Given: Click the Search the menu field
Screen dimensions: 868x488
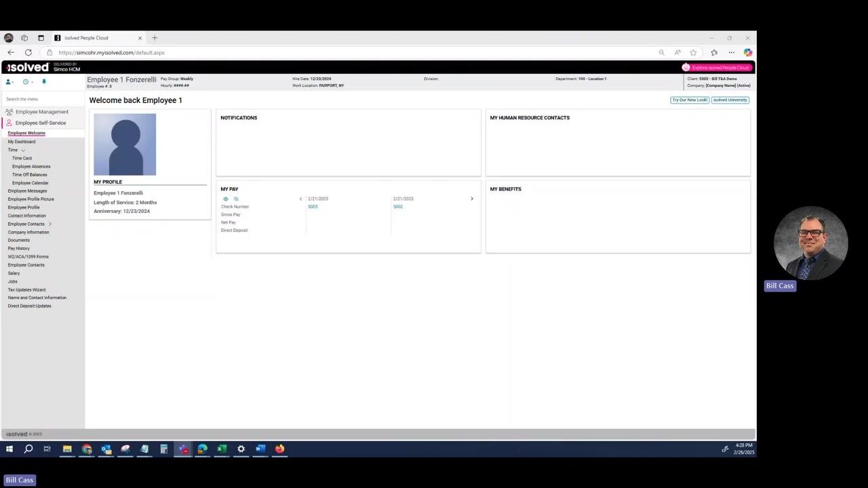Looking at the screenshot, I should [42, 99].
